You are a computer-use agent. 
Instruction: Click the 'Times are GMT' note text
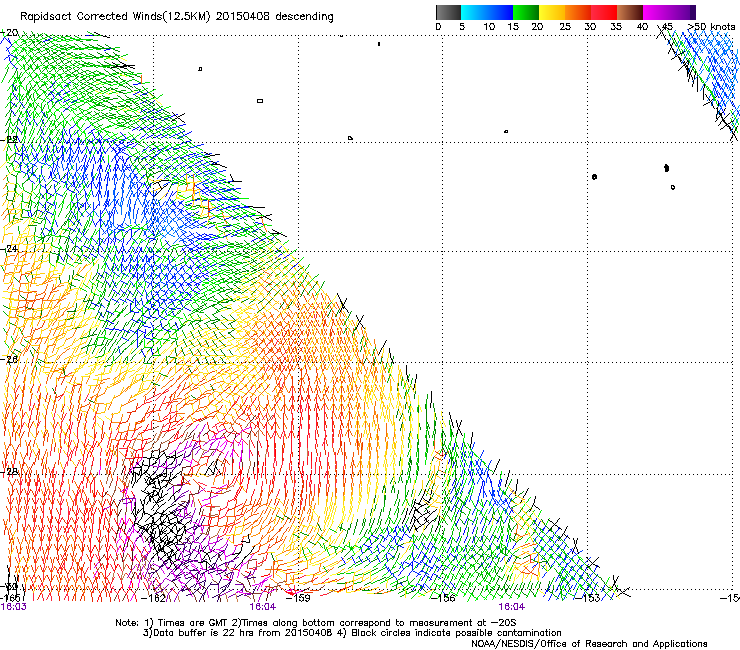[x=193, y=623]
